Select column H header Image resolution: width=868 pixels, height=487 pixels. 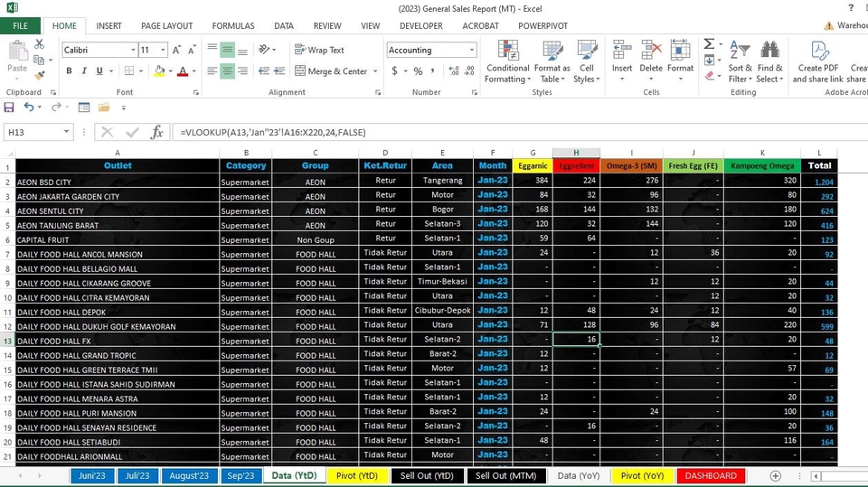(576, 152)
